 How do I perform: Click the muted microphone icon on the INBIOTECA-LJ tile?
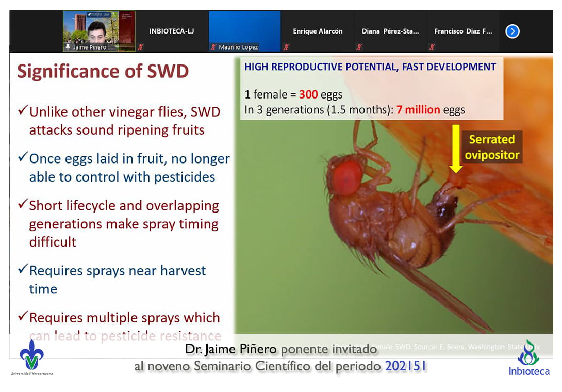click(x=140, y=47)
